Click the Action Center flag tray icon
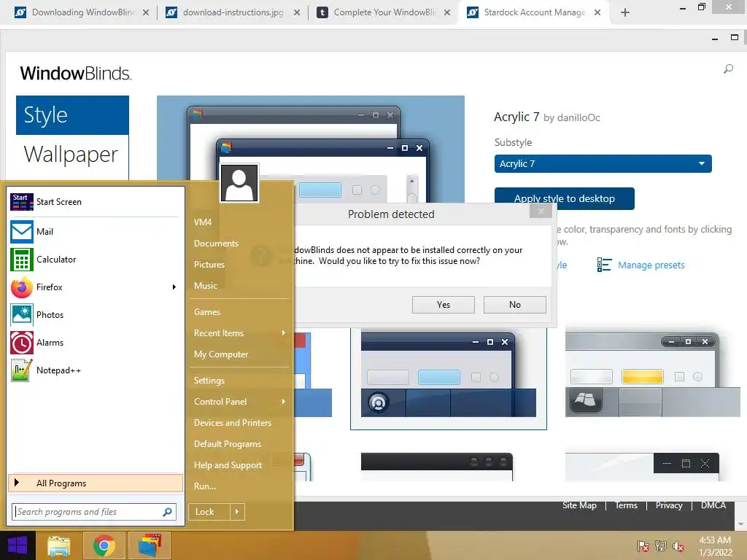 pos(643,545)
